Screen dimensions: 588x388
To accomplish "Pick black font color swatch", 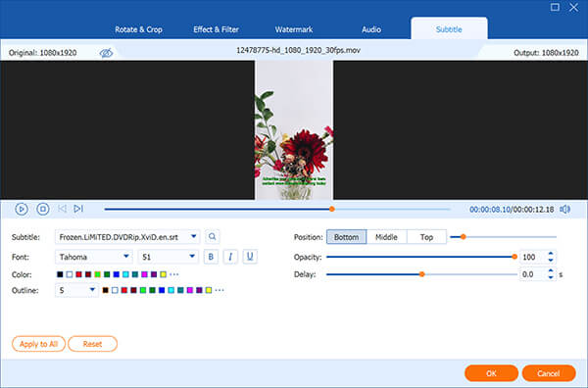I will [60, 274].
